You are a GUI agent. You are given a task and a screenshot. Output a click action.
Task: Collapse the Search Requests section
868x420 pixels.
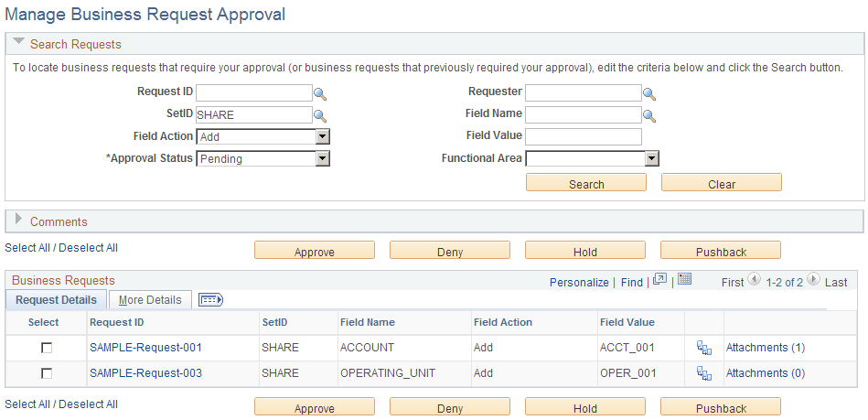click(x=19, y=42)
